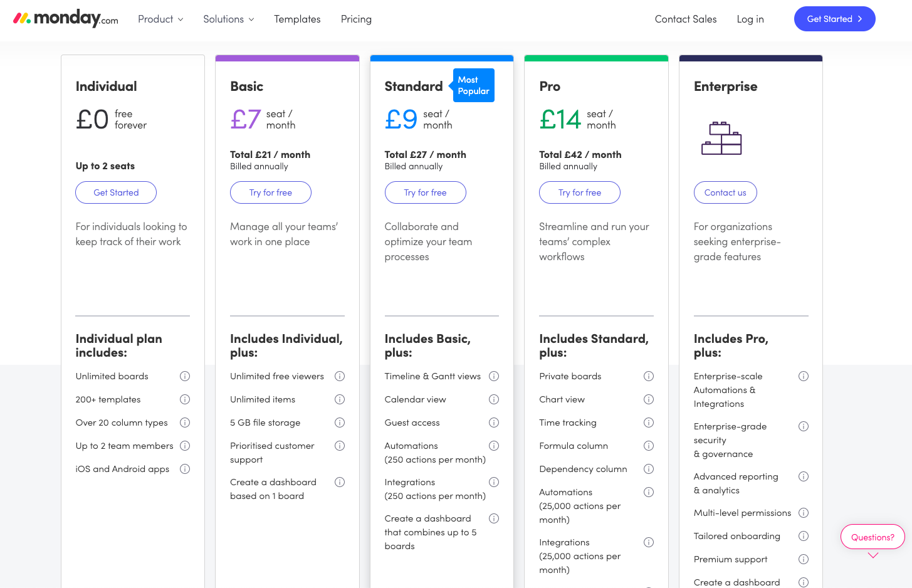Viewport: 912px width, 588px height.
Task: Click the Individual plan title
Action: (107, 87)
